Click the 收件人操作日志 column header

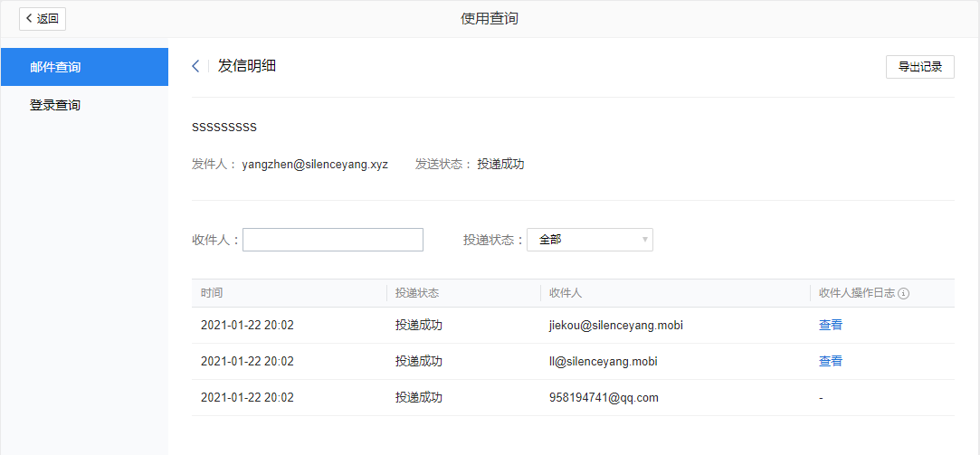point(856,293)
